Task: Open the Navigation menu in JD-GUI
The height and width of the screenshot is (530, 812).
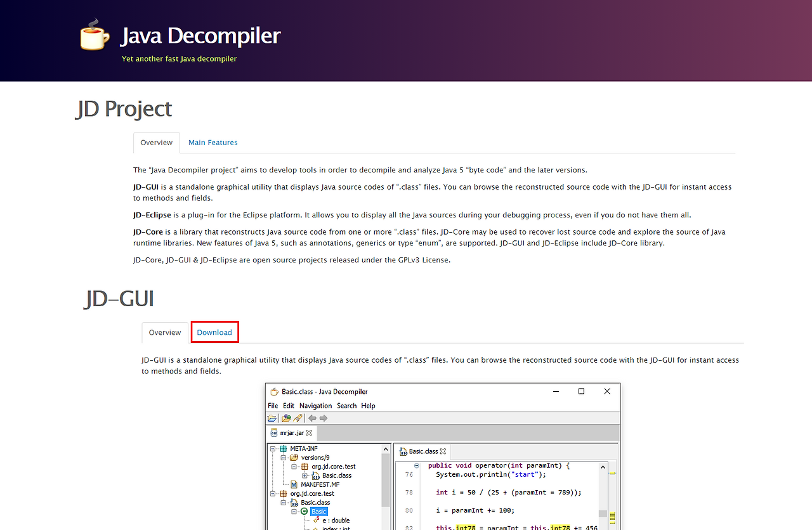Action: click(x=315, y=406)
